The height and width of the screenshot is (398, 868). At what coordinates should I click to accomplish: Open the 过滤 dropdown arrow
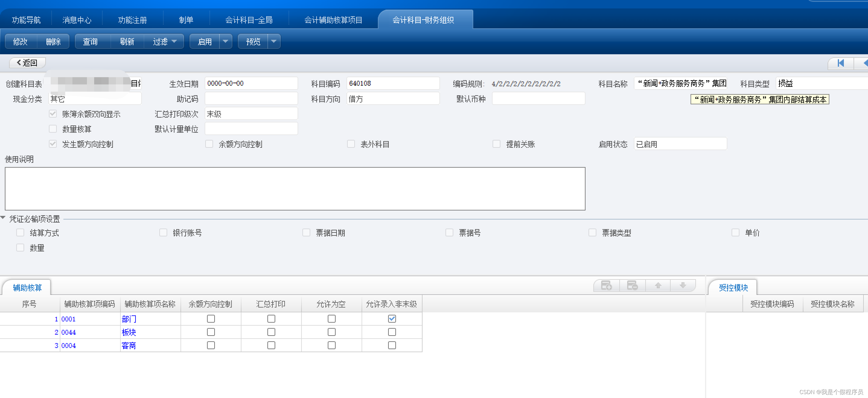tap(174, 41)
